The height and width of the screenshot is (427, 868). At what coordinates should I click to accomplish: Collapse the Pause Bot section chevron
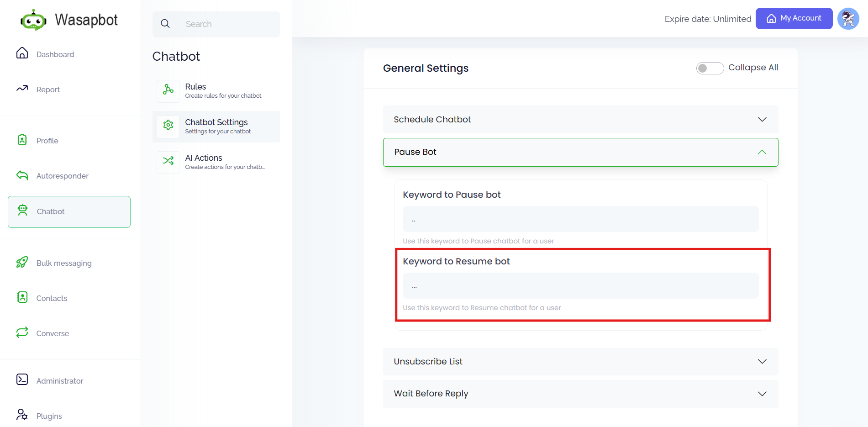tap(762, 152)
